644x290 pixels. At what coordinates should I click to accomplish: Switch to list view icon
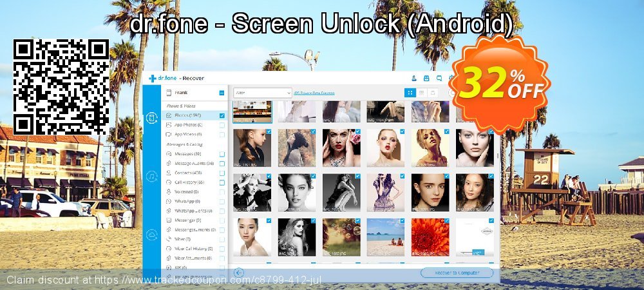point(421,93)
